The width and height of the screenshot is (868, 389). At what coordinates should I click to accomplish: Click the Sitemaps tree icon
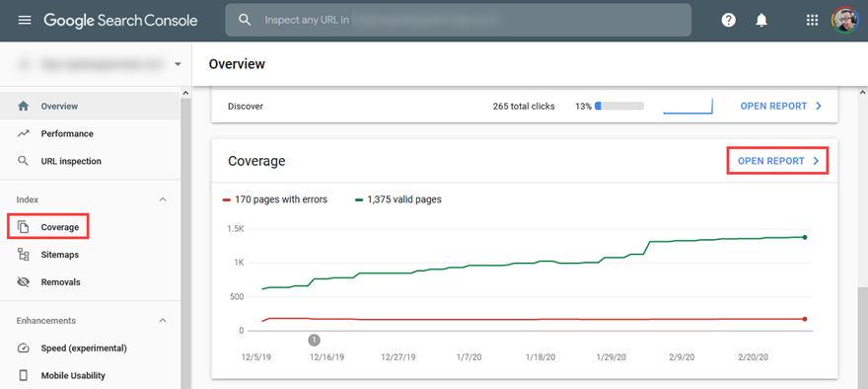(24, 255)
